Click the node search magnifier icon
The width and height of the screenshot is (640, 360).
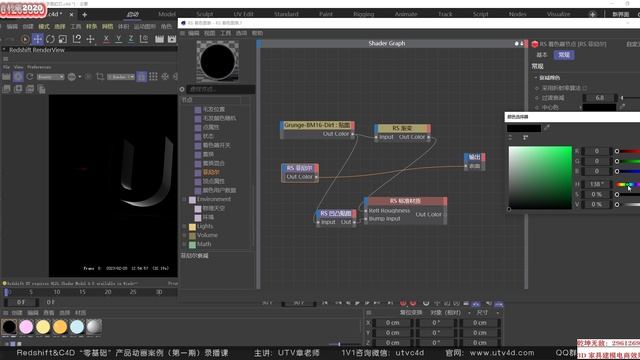coord(182,89)
